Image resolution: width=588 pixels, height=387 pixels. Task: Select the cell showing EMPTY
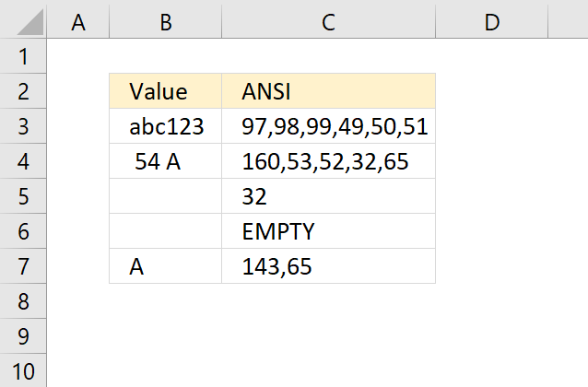click(328, 231)
